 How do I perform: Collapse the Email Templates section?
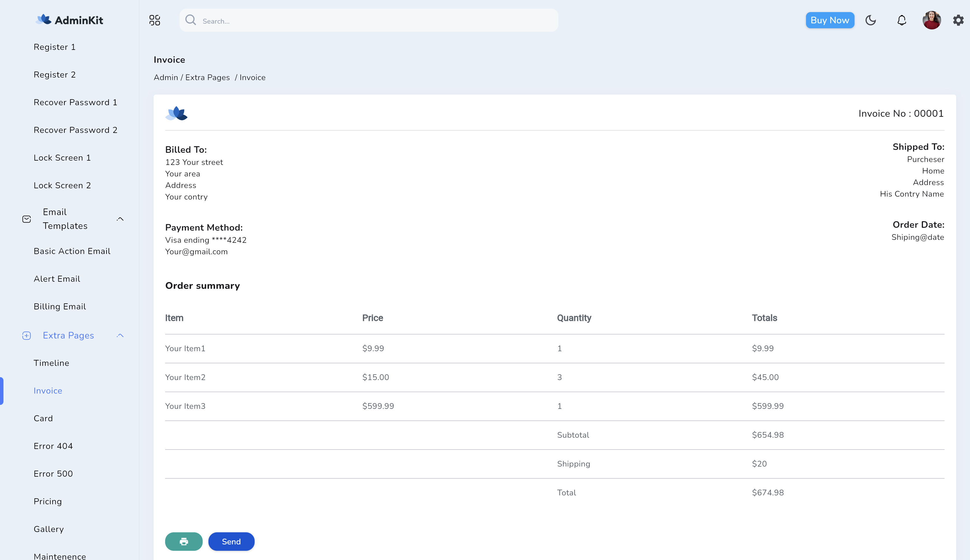[x=120, y=219]
